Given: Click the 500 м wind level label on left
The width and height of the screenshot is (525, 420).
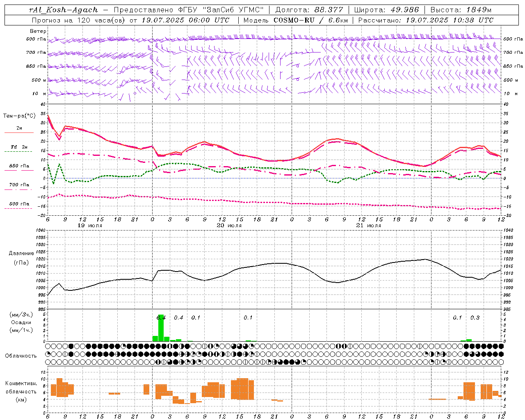Looking at the screenshot, I should click(39, 80).
